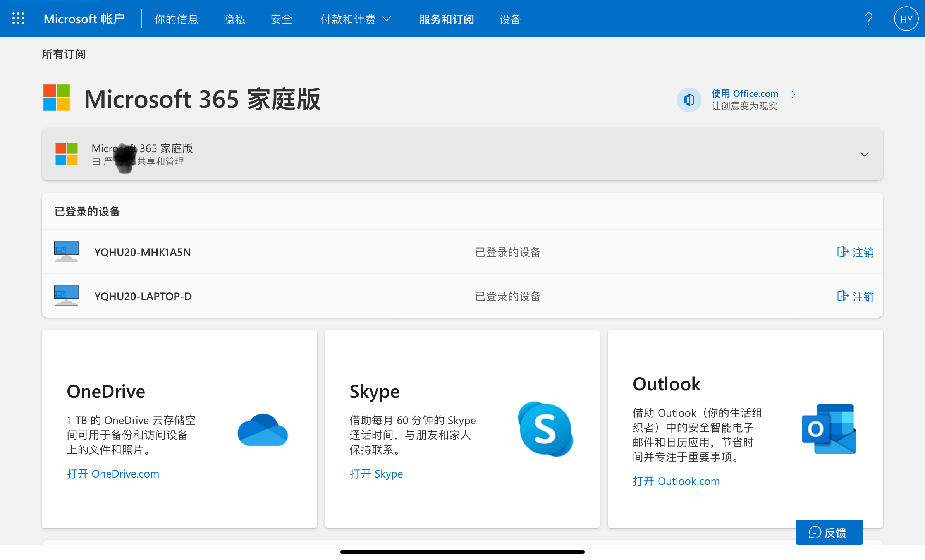The width and height of the screenshot is (925, 560).
Task: Click the OneDrive cloud icon
Action: click(x=263, y=430)
